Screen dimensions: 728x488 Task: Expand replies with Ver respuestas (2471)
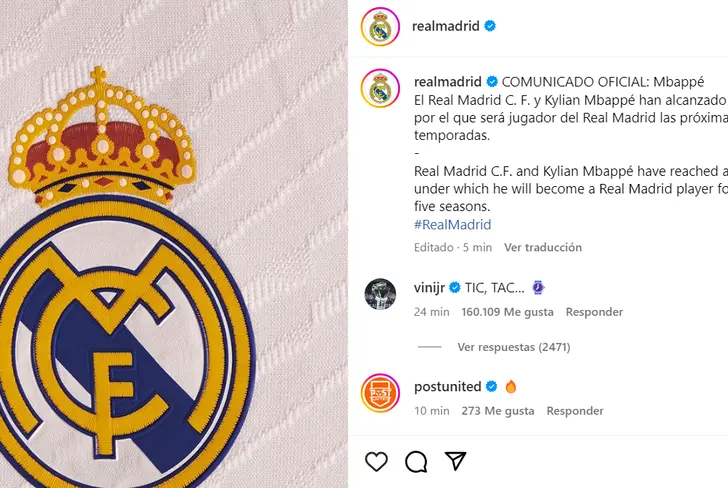(514, 347)
